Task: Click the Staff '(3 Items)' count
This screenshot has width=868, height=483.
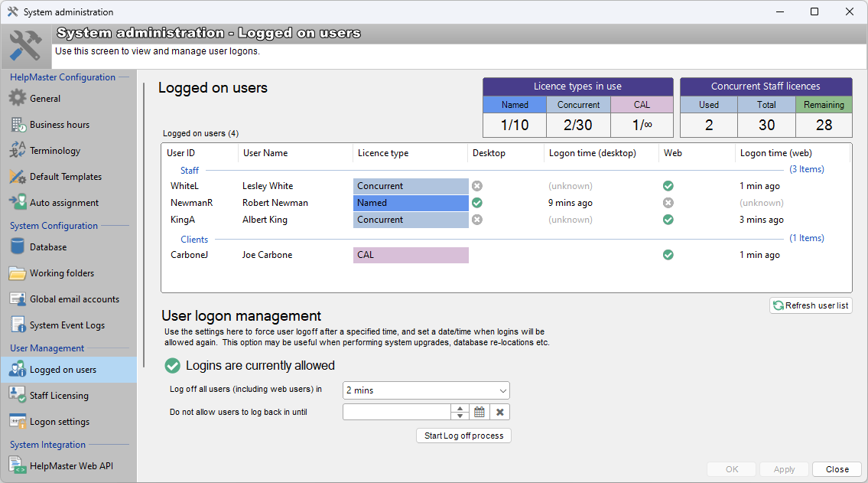Action: (807, 169)
